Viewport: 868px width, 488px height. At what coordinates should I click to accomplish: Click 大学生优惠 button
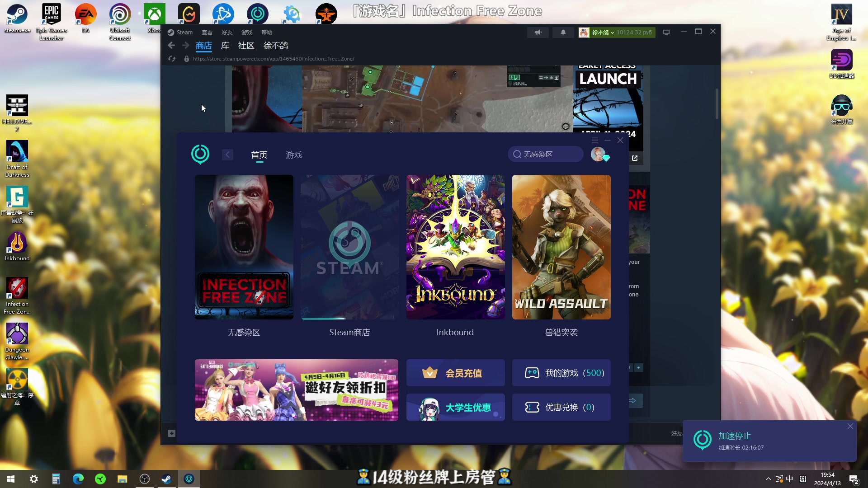(x=456, y=407)
